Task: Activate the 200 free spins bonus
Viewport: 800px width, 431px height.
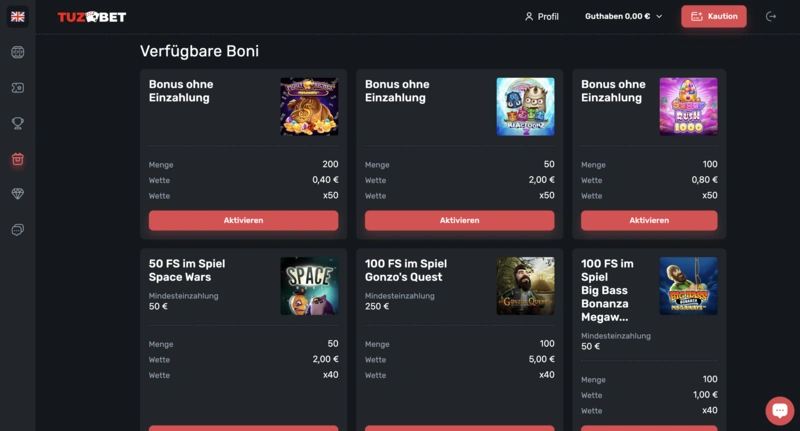Action: point(243,220)
